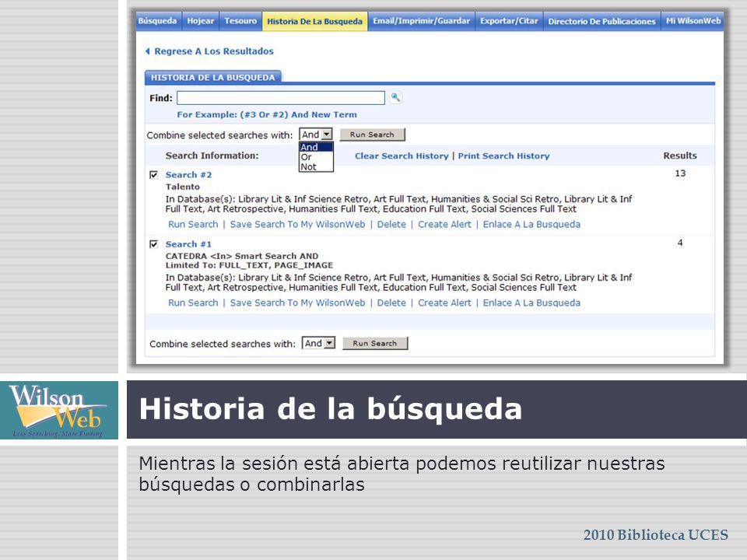Switch to the Exportar/Citar tab

(x=509, y=21)
